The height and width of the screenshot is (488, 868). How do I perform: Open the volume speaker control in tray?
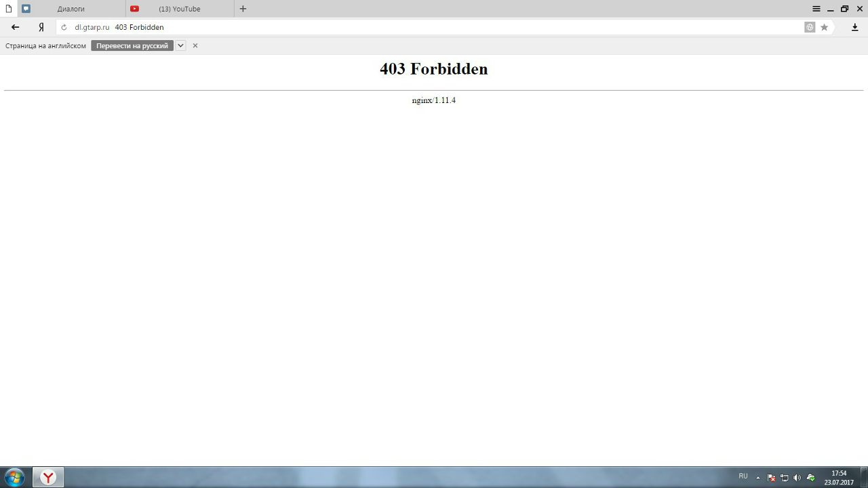click(797, 477)
